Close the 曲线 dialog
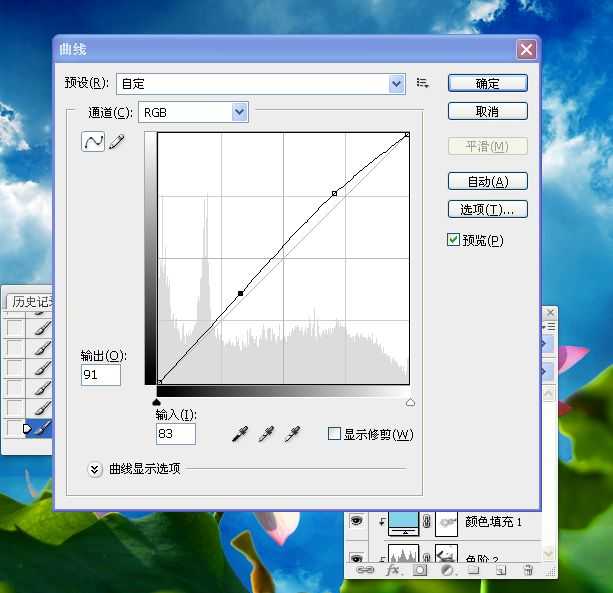Viewport: 613px width, 593px height. tap(526, 50)
